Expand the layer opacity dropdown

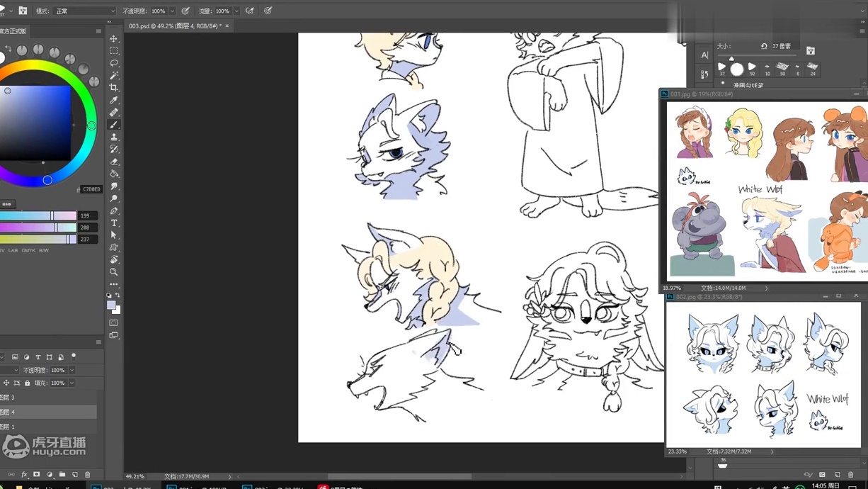pos(72,370)
